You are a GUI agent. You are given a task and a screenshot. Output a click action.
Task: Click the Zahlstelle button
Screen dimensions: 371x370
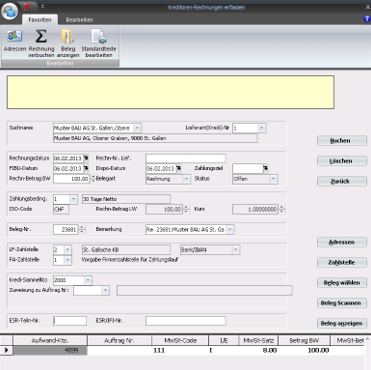(x=342, y=263)
